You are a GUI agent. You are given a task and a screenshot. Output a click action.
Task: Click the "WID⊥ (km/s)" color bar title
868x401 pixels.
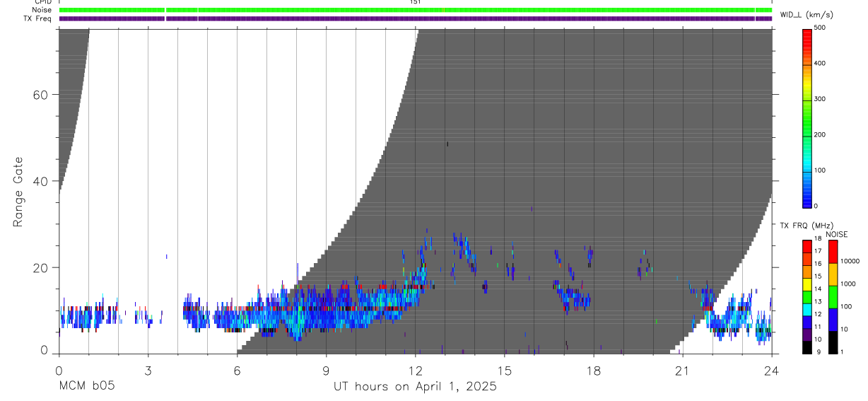[806, 15]
